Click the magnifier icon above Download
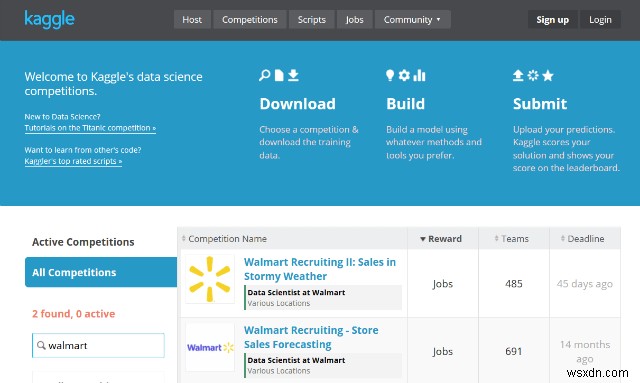The width and height of the screenshot is (640, 383). tap(264, 76)
